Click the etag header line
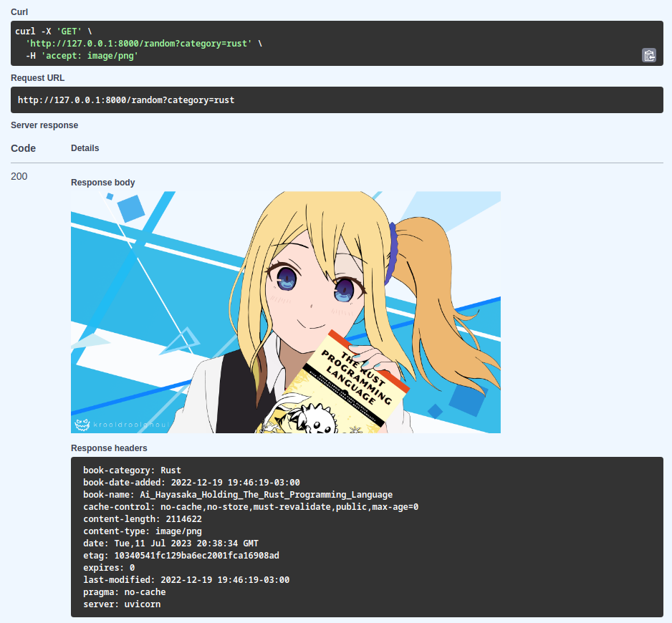Viewport: 672px width, 623px height. (x=181, y=556)
